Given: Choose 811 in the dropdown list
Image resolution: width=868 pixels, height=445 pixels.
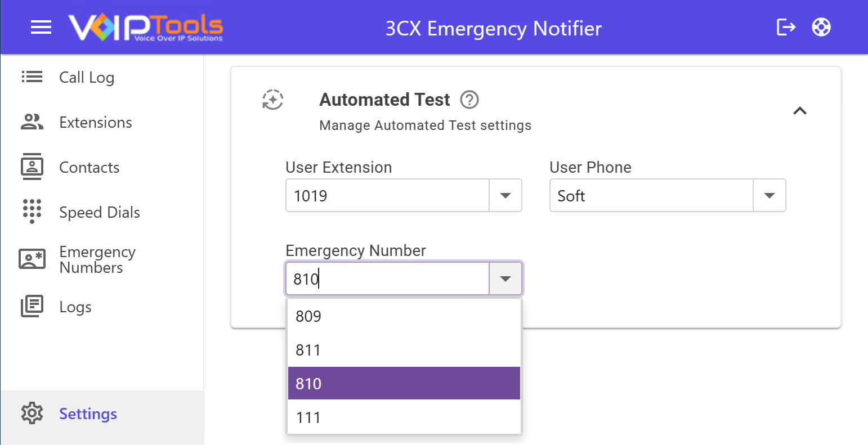Looking at the screenshot, I should (x=404, y=350).
